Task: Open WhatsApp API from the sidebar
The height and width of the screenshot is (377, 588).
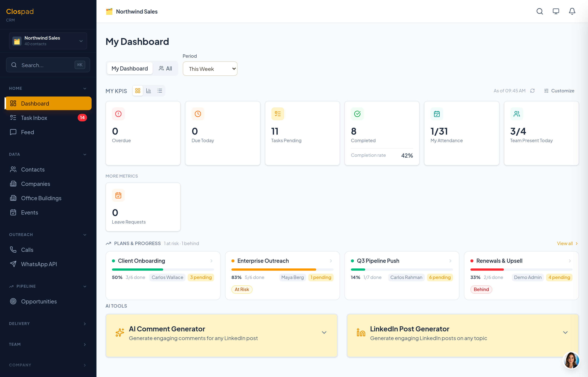Action: coord(48,264)
